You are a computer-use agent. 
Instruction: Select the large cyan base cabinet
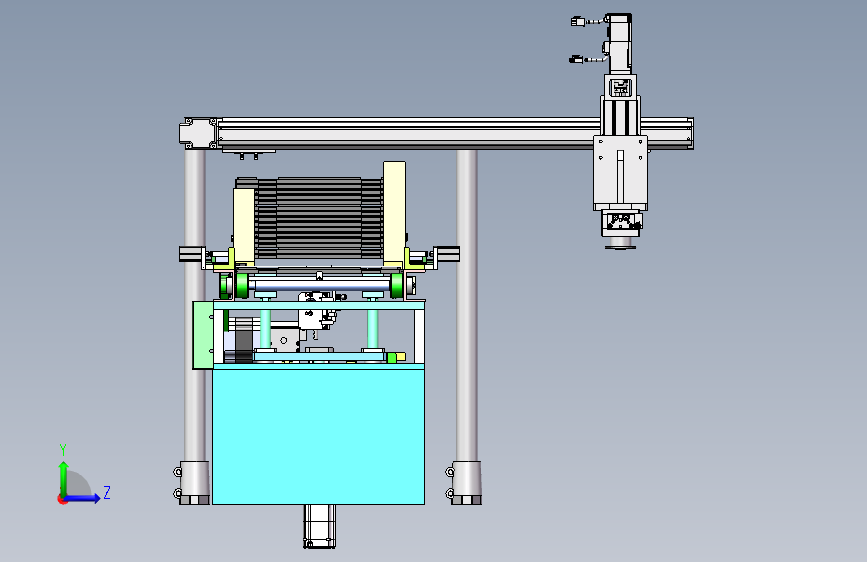coord(318,437)
